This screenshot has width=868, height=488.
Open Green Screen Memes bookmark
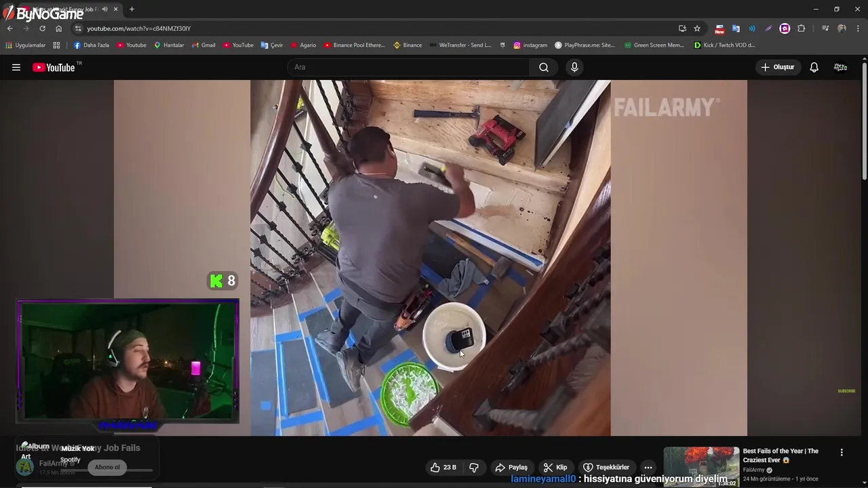(x=654, y=45)
